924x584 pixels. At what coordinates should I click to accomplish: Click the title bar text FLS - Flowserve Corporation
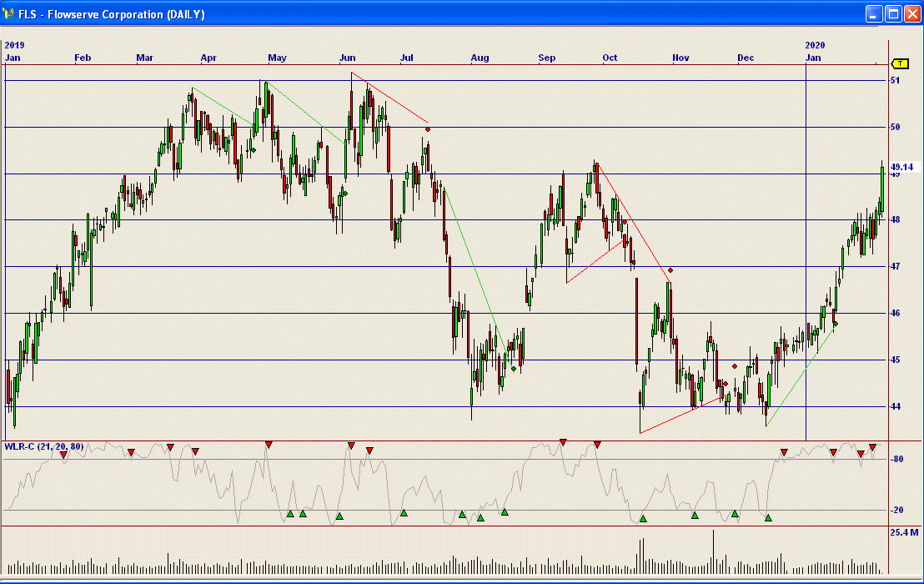coord(112,14)
